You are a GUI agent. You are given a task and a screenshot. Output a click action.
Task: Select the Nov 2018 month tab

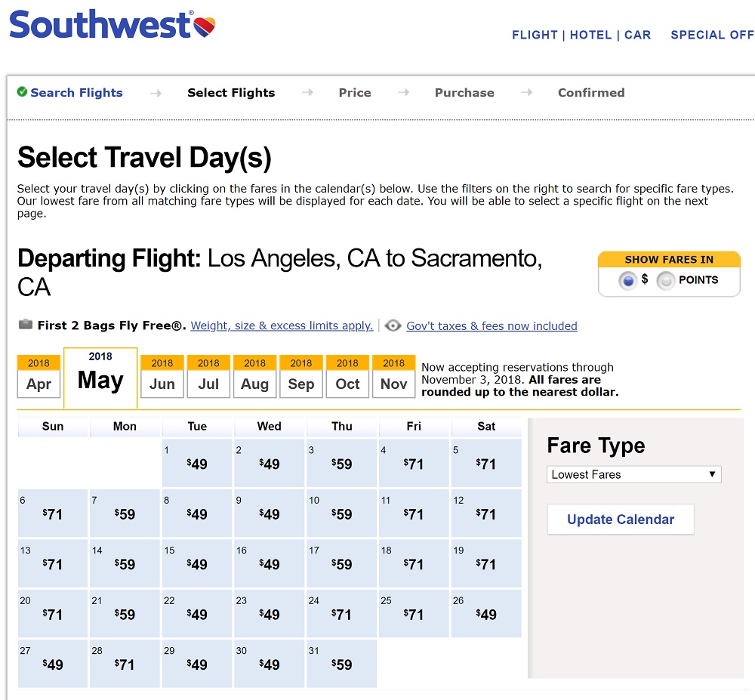click(393, 376)
